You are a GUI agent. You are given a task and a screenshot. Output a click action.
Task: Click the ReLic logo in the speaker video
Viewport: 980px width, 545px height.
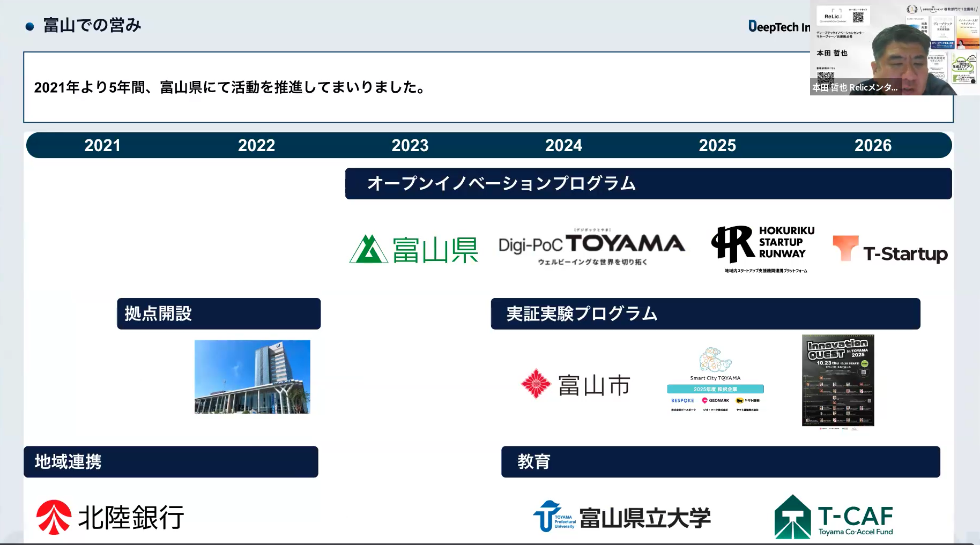point(833,17)
